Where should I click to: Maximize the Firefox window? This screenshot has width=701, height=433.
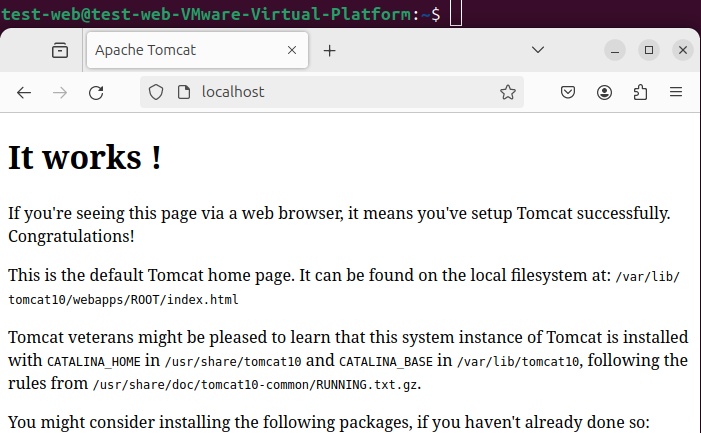click(649, 50)
